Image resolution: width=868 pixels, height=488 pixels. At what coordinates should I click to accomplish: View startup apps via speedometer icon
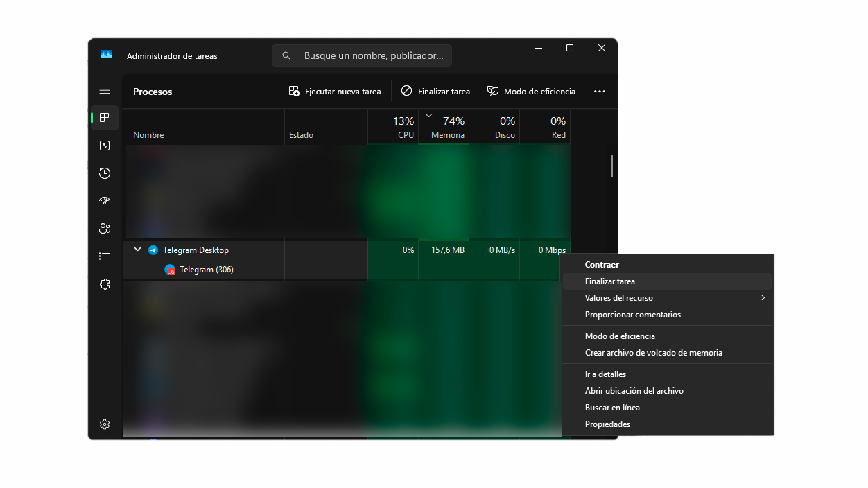(105, 201)
